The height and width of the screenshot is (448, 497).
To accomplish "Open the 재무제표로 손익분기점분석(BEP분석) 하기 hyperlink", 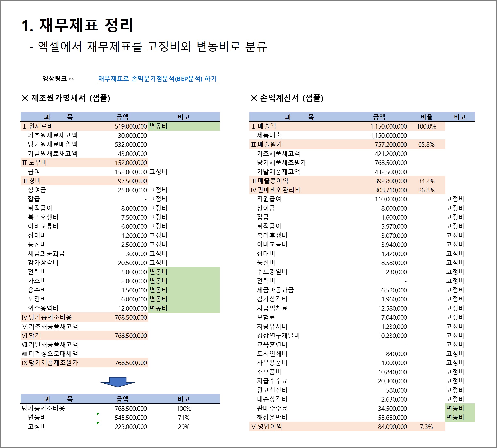I will pos(157,79).
